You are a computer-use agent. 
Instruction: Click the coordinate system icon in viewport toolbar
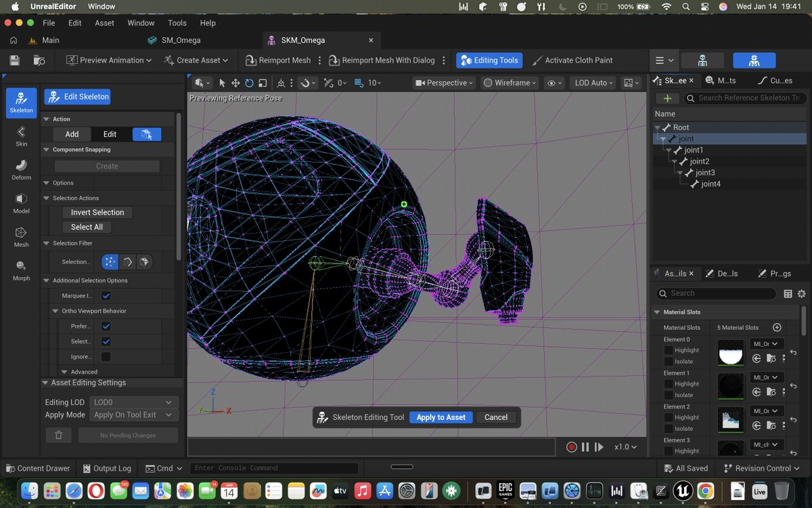[x=281, y=83]
